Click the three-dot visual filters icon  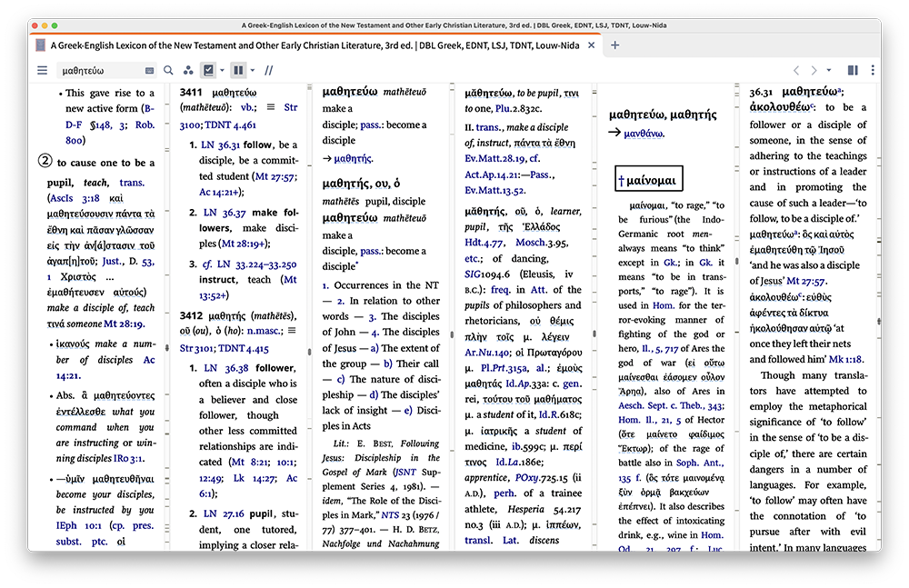(x=188, y=70)
